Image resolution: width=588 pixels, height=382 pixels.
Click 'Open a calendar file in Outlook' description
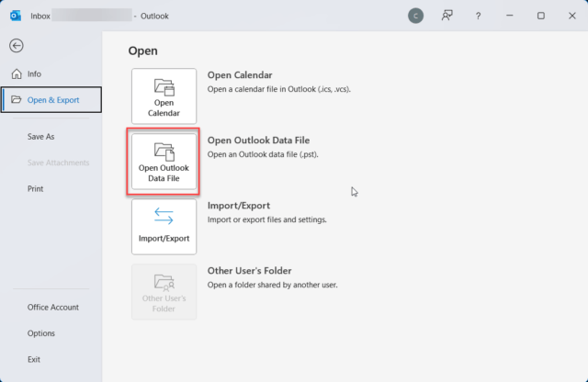click(x=279, y=89)
